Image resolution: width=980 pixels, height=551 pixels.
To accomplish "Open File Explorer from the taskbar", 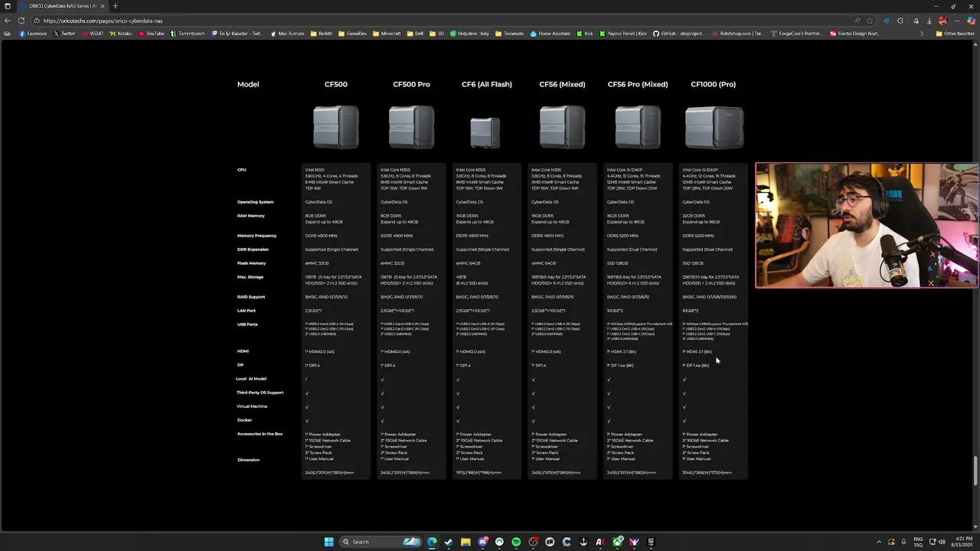I will [x=465, y=542].
